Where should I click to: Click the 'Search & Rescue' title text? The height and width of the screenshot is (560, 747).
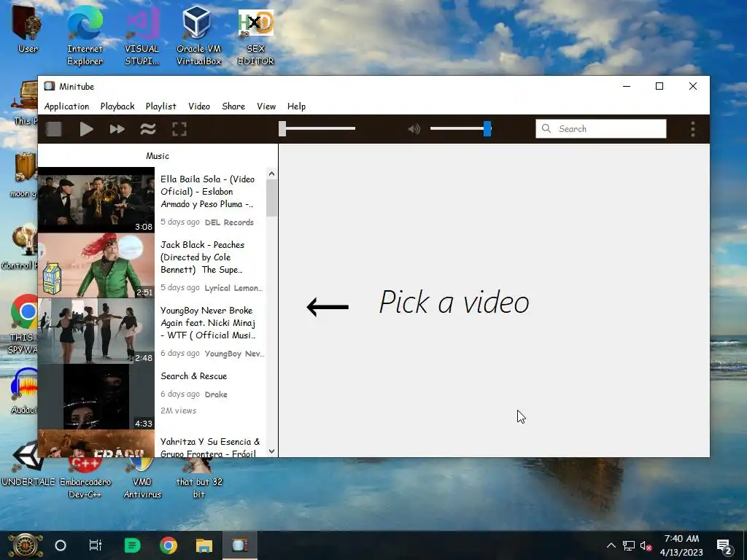(x=193, y=376)
